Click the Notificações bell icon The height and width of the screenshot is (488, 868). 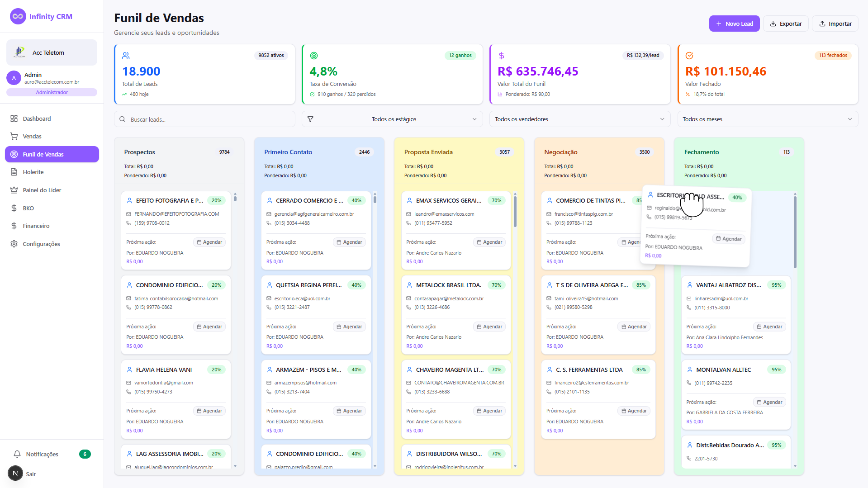click(17, 454)
